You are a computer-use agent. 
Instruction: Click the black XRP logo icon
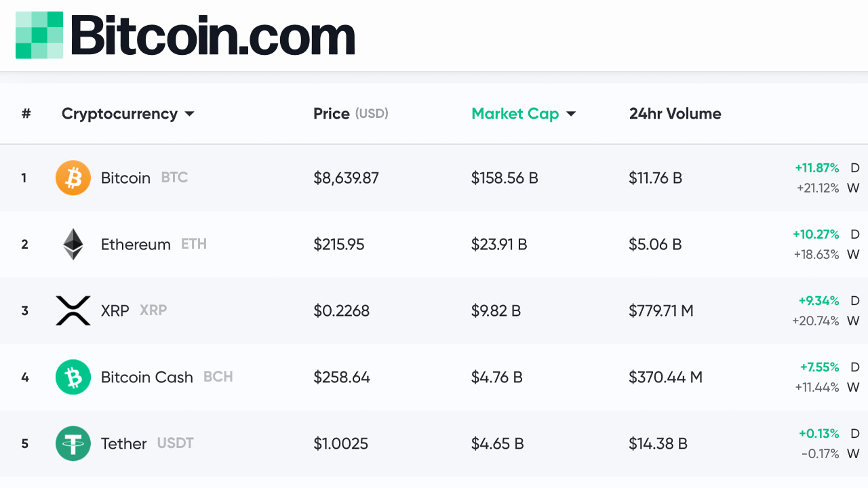point(73,310)
